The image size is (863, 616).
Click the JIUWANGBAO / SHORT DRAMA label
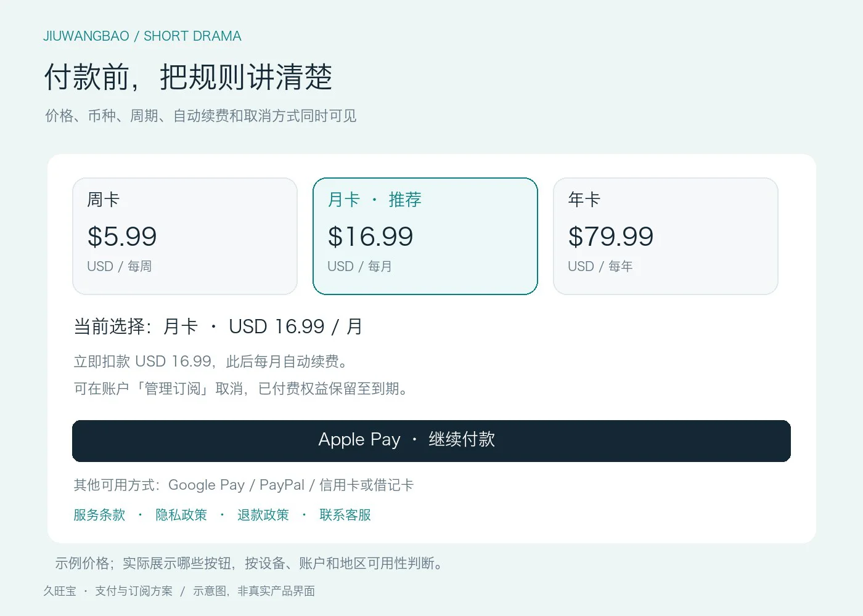point(142,36)
